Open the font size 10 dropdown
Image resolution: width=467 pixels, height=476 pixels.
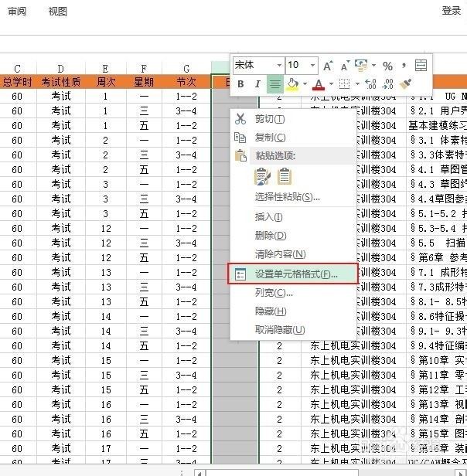[312, 65]
